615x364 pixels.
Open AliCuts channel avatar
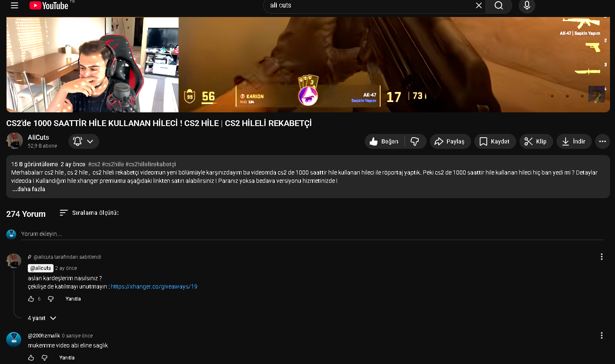[15, 141]
